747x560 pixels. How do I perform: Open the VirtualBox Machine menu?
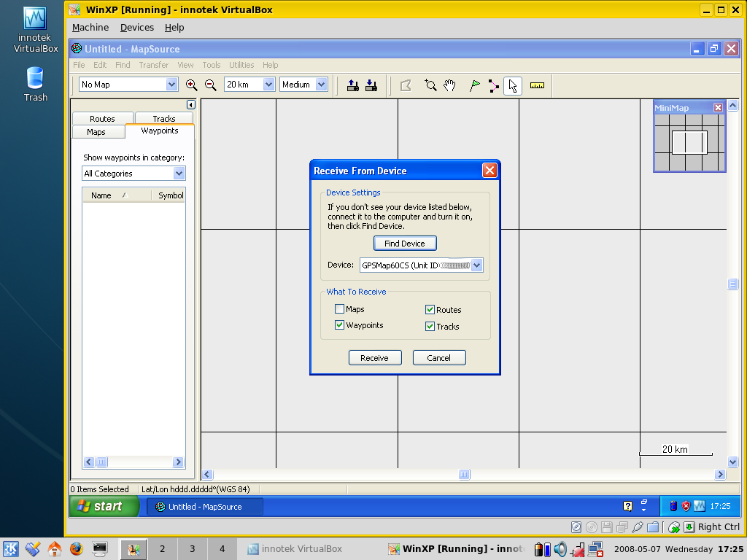90,28
